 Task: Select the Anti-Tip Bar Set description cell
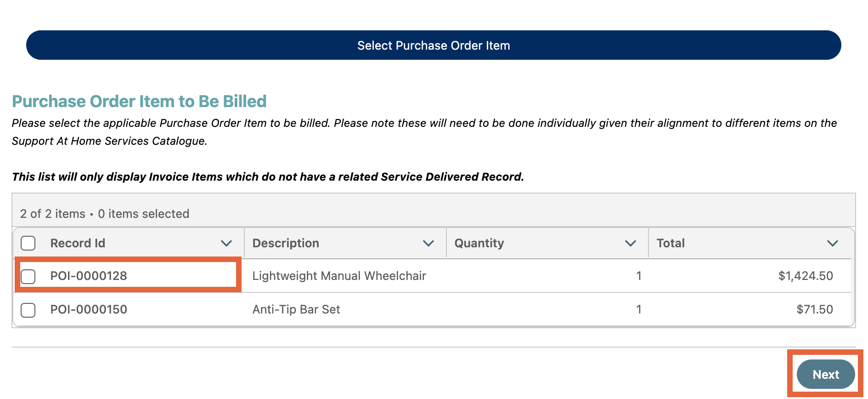point(296,309)
